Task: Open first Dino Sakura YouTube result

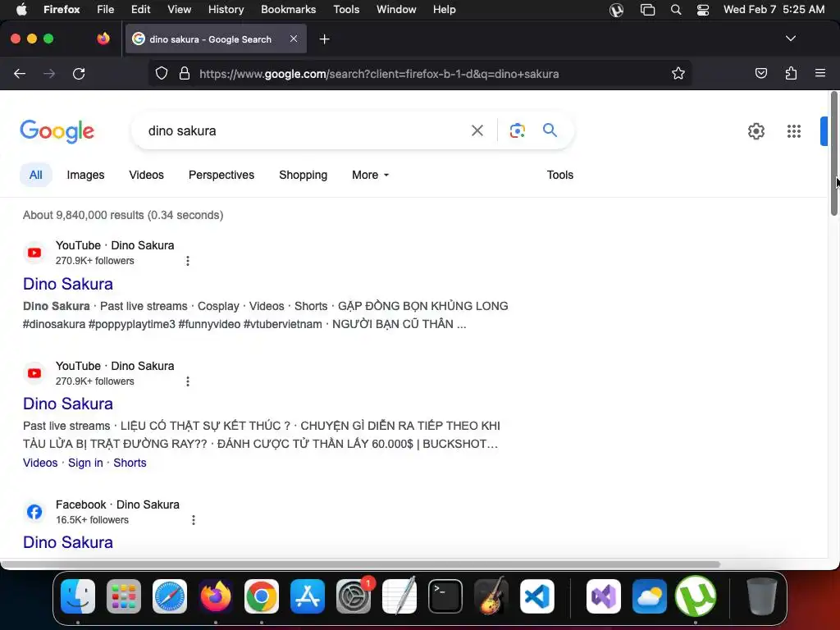Action: coord(68,284)
